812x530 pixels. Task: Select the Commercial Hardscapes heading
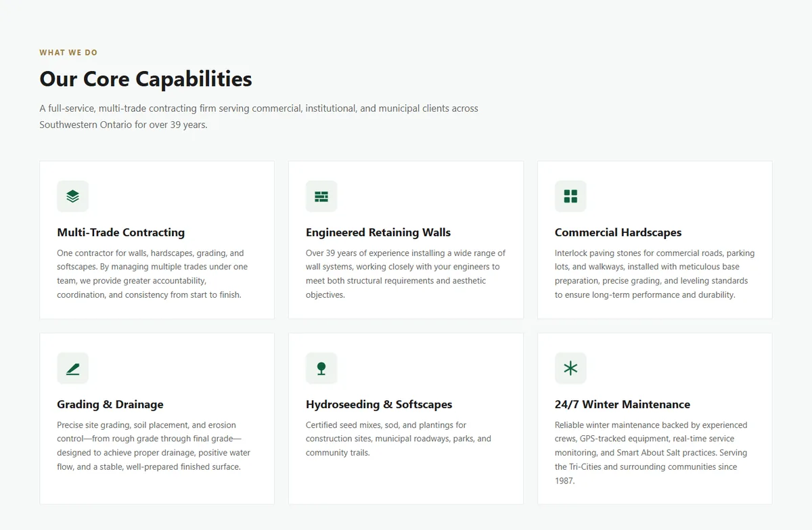coord(618,232)
